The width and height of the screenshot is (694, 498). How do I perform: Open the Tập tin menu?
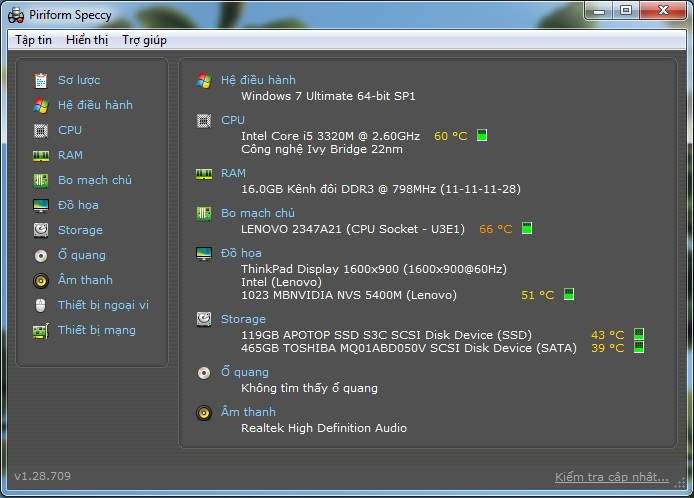point(33,40)
